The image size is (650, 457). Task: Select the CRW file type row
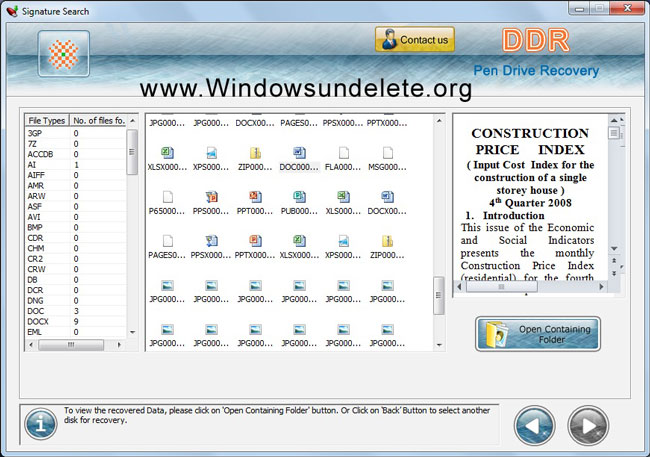[x=75, y=269]
